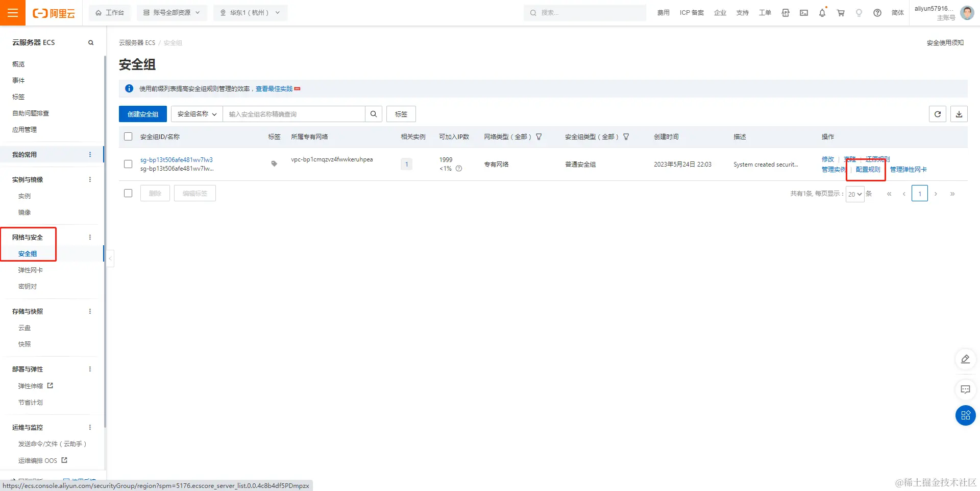Viewport: 980px width, 491px height.
Task: Click the 标签 filter button
Action: (x=401, y=114)
